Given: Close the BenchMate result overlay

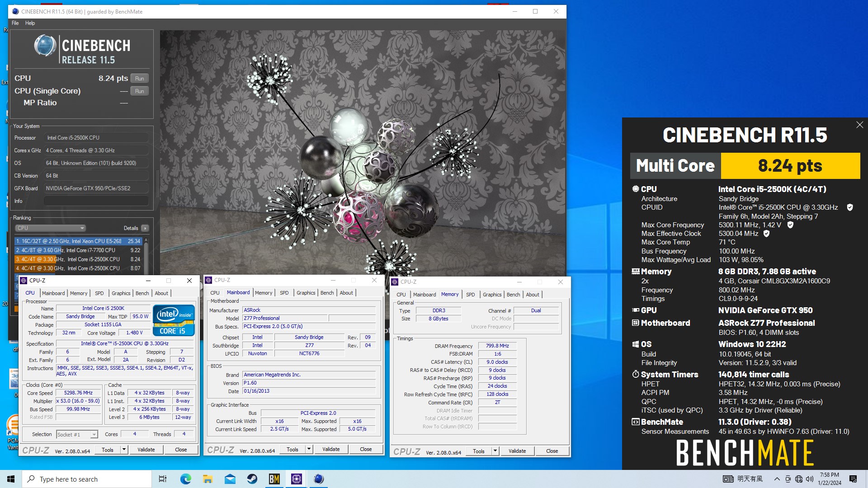Looking at the screenshot, I should (x=859, y=125).
